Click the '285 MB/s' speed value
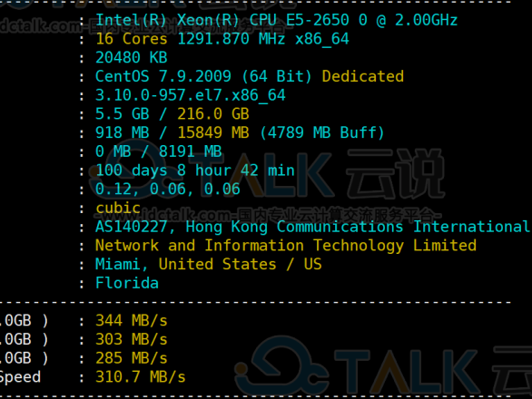This screenshot has height=399, width=532. (x=132, y=359)
